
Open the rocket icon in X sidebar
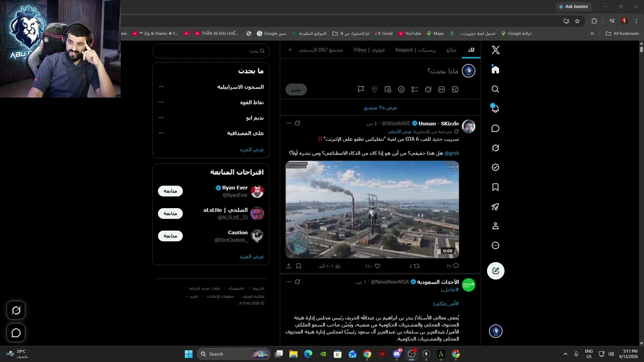coord(496,207)
